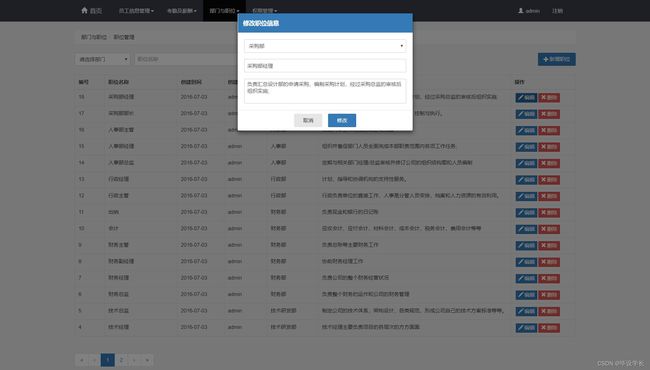Edit the position in row 4

point(526,328)
